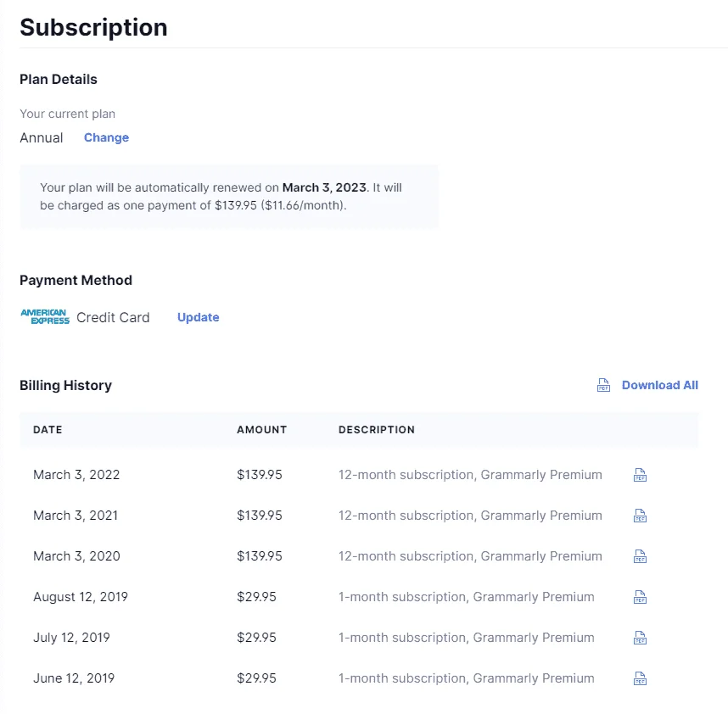
Task: Click the American Express card logo
Action: point(45,317)
